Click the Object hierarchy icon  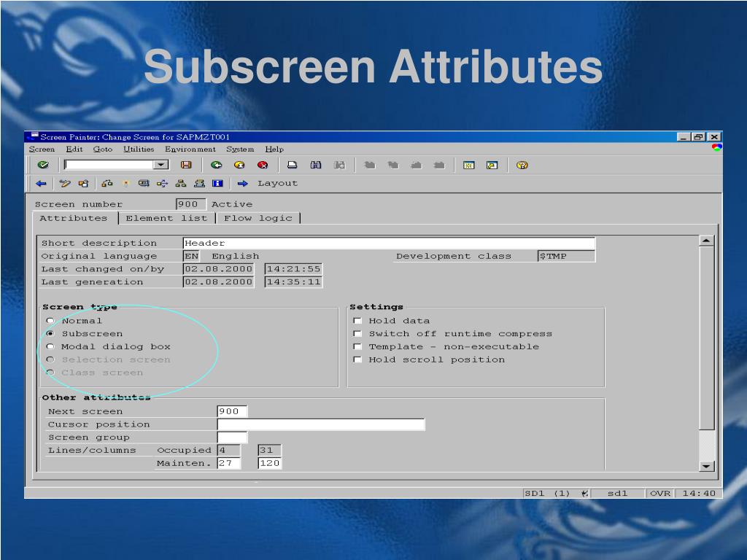181,183
